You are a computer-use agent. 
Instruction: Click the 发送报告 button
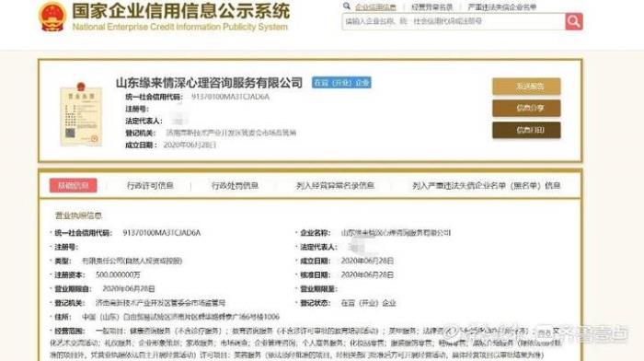(x=526, y=87)
